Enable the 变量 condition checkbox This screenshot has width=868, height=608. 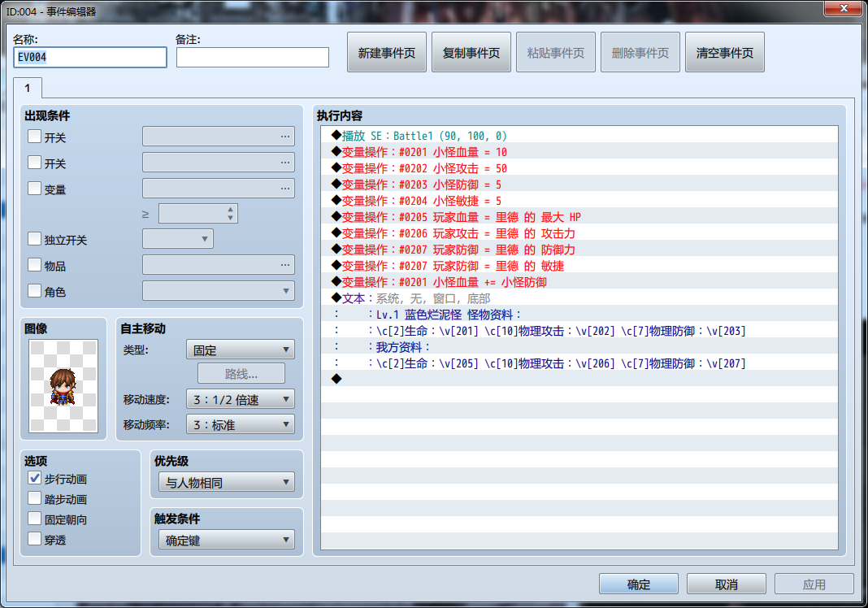coord(34,189)
